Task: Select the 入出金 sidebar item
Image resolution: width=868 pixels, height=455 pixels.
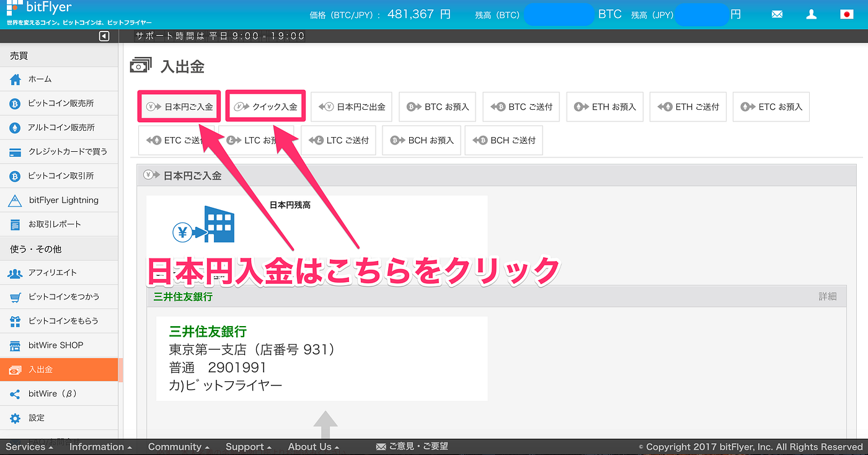Action: [x=59, y=369]
